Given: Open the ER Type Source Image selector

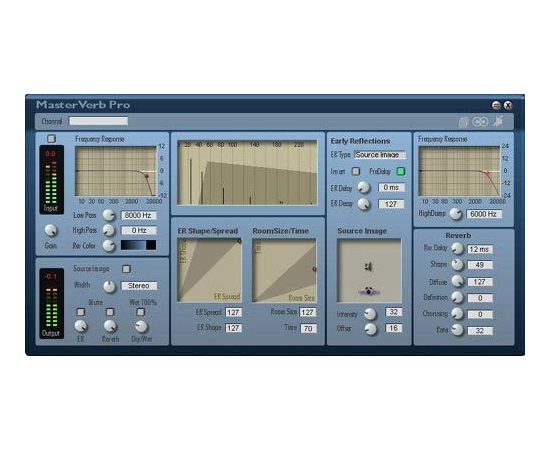Looking at the screenshot, I should click(x=380, y=155).
